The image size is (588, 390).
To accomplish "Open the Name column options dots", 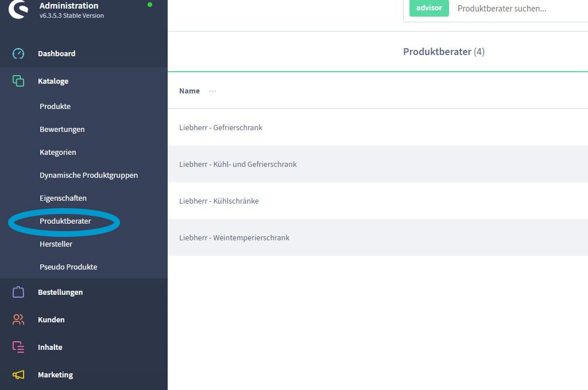I will [x=212, y=91].
